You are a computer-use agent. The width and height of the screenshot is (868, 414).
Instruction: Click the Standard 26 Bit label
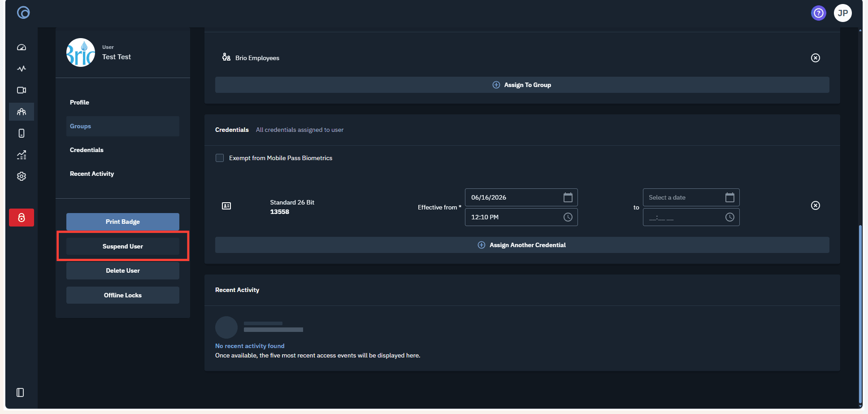click(x=292, y=202)
